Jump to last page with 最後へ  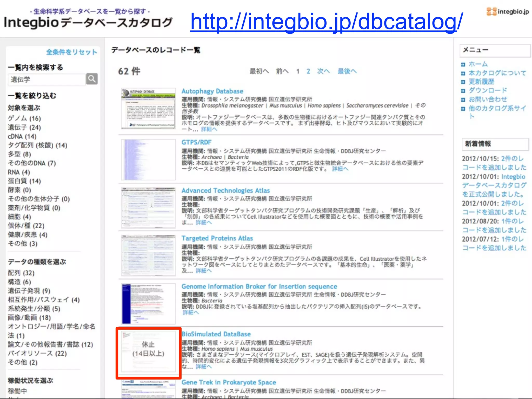347,71
